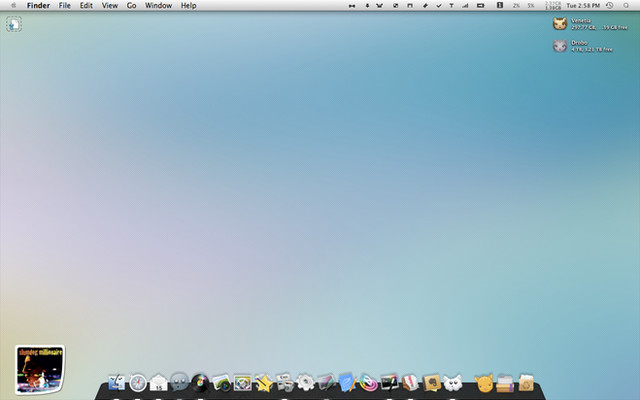Open the envelope mail icon in dock

[158, 383]
